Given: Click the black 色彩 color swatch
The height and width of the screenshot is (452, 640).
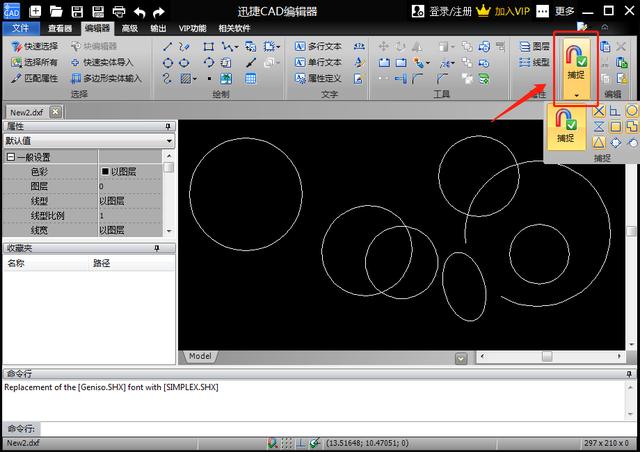Looking at the screenshot, I should [x=104, y=172].
